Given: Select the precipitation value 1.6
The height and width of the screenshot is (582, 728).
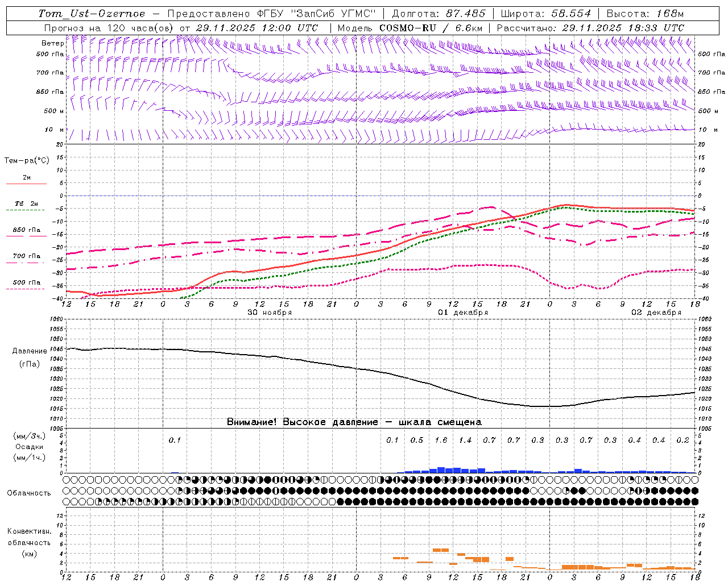Looking at the screenshot, I should [441, 440].
